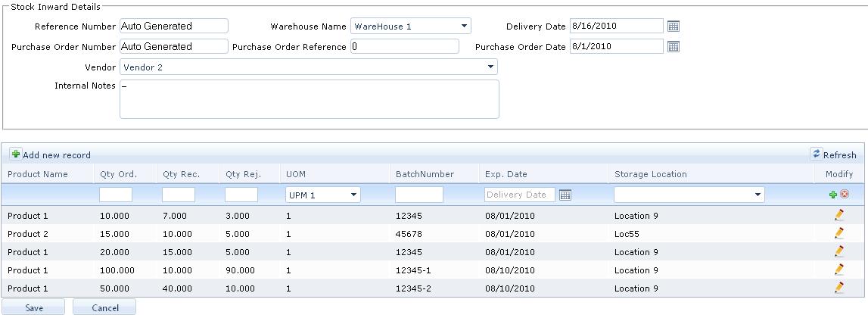Click the Purchase Order Reference field
Screen dimensions: 868x318
click(405, 47)
